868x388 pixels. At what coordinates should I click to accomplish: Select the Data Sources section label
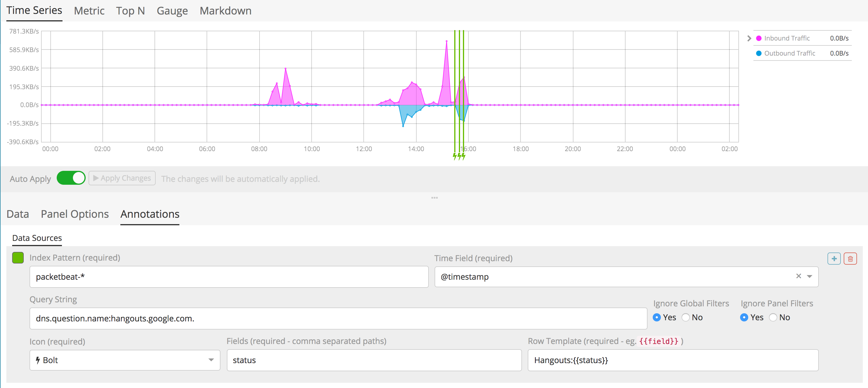(37, 238)
